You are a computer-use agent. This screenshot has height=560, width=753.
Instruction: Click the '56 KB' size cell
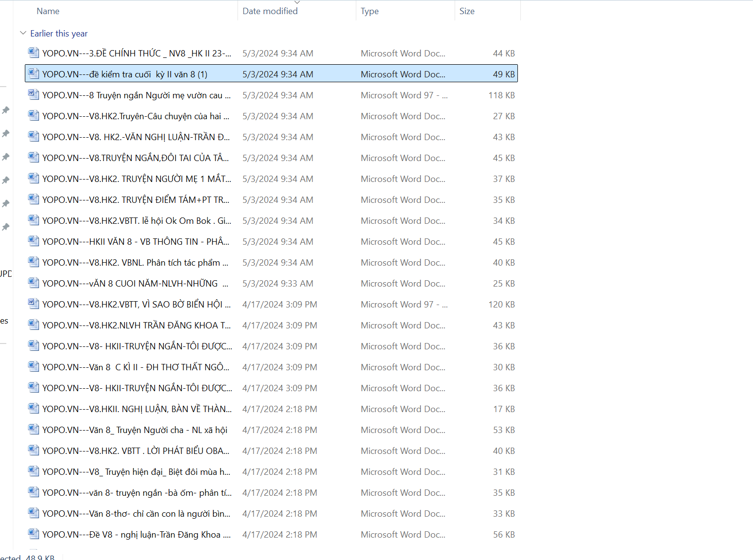click(504, 535)
